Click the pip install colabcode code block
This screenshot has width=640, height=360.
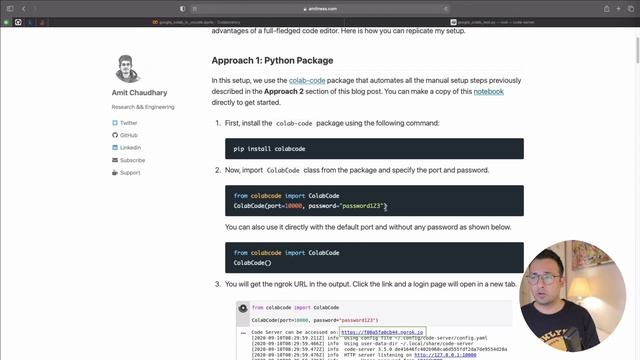click(x=374, y=149)
